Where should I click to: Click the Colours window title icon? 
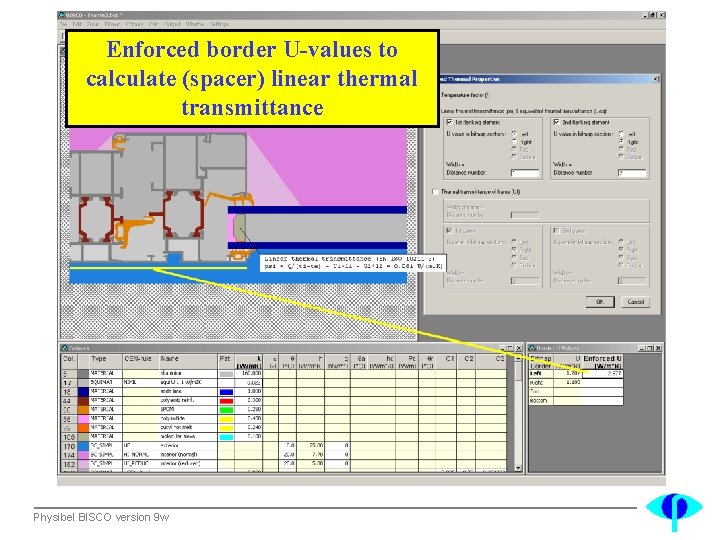tap(65, 348)
